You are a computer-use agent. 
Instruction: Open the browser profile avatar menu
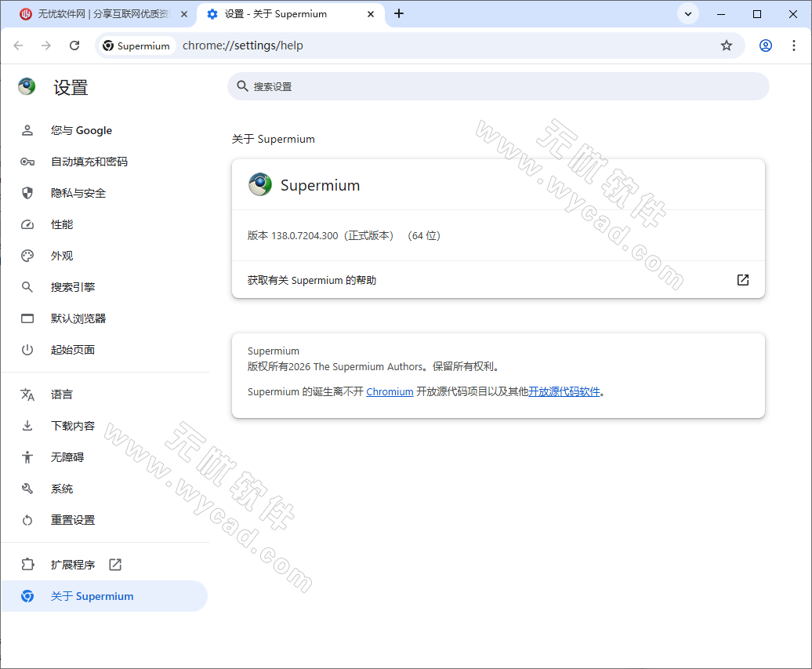(x=765, y=45)
